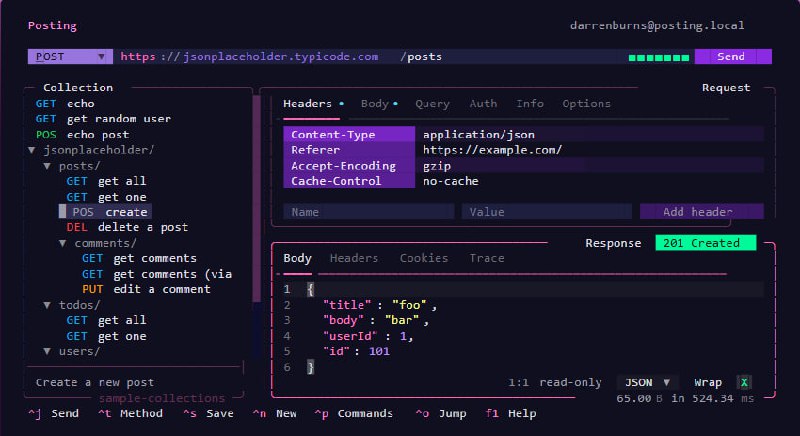
Task: Select the 'POS create' request
Action: [x=105, y=212]
